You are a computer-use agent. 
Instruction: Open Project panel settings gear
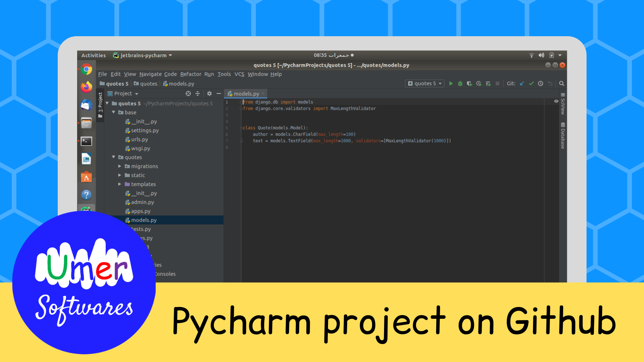[209, 94]
